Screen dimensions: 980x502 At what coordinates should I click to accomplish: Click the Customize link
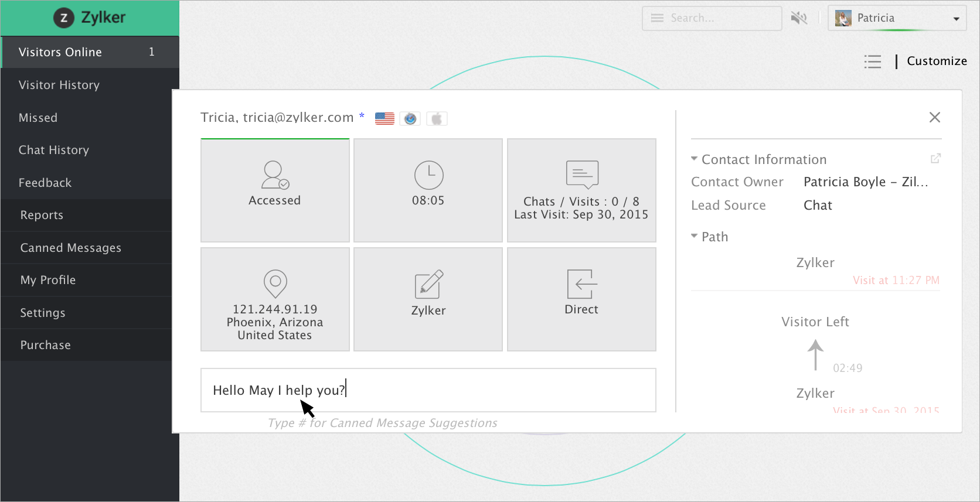click(x=937, y=61)
